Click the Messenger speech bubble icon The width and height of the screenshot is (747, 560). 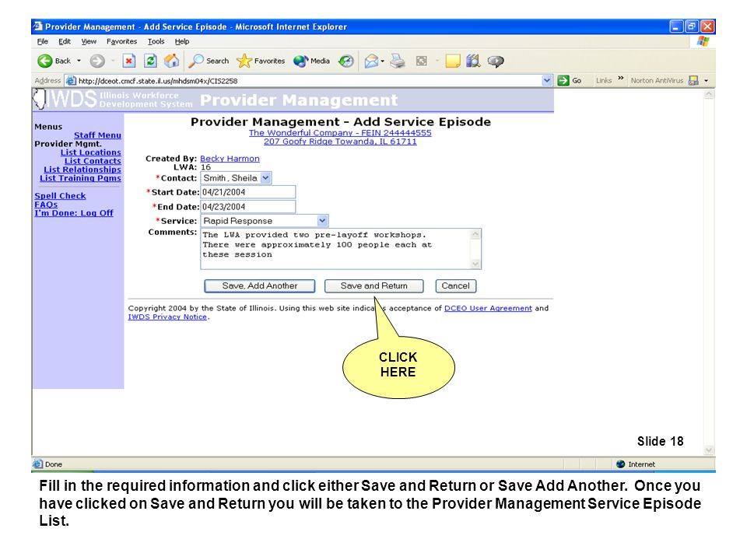(x=496, y=61)
